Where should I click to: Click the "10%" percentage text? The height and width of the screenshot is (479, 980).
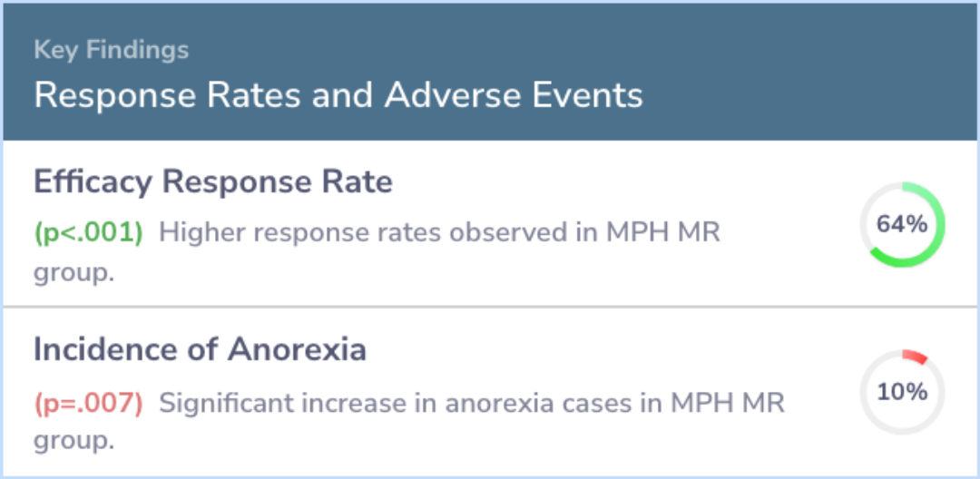coord(902,392)
